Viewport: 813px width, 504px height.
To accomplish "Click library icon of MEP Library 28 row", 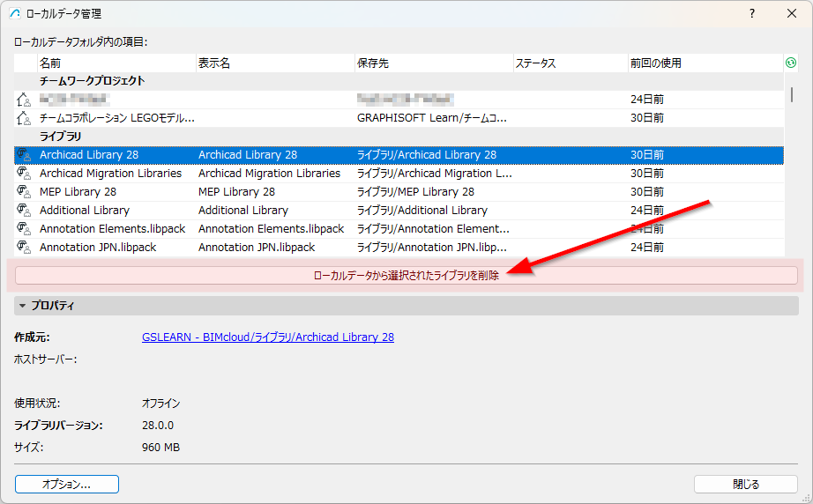I will tap(24, 192).
